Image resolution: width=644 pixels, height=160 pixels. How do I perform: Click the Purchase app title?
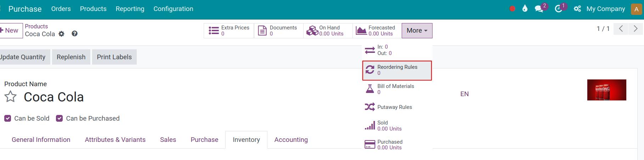(x=25, y=9)
